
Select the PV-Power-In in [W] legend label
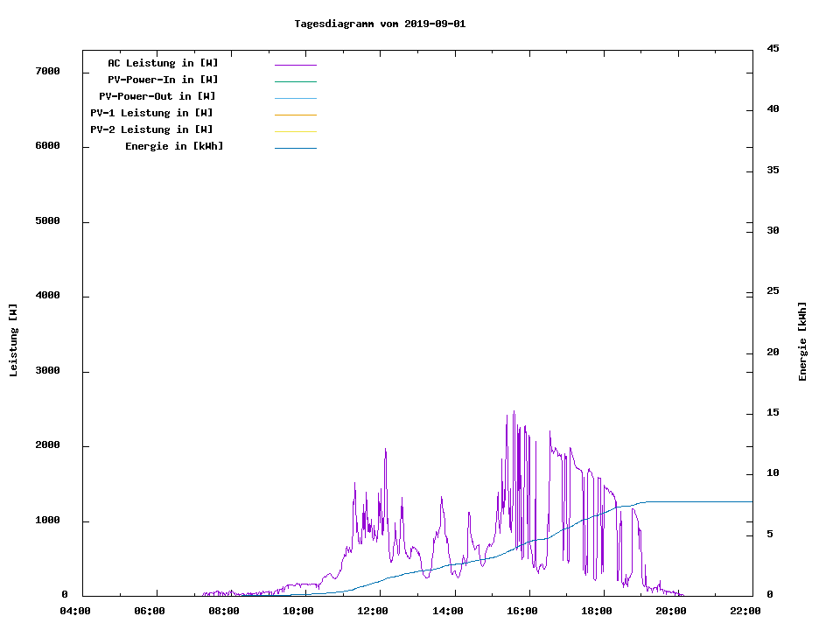pos(163,80)
